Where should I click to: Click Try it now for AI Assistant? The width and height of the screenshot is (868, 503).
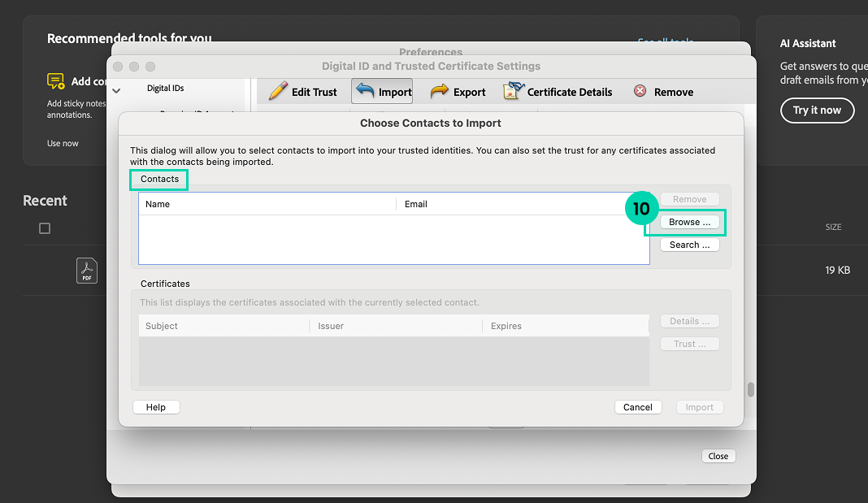[817, 111]
